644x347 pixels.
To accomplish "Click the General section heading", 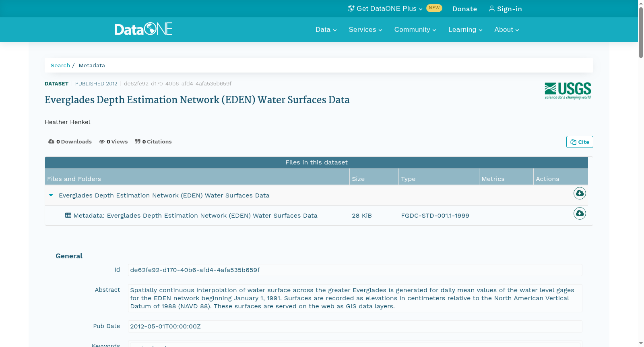I will [69, 256].
